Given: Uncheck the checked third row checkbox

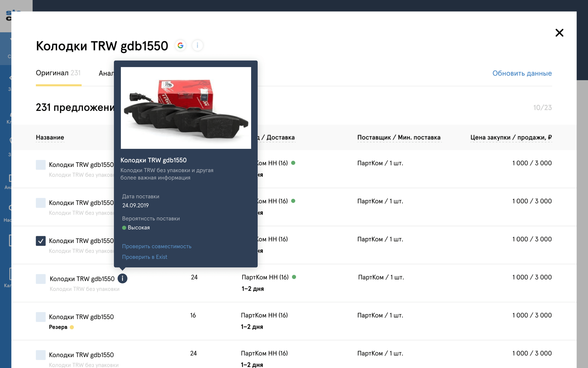Looking at the screenshot, I should [41, 241].
